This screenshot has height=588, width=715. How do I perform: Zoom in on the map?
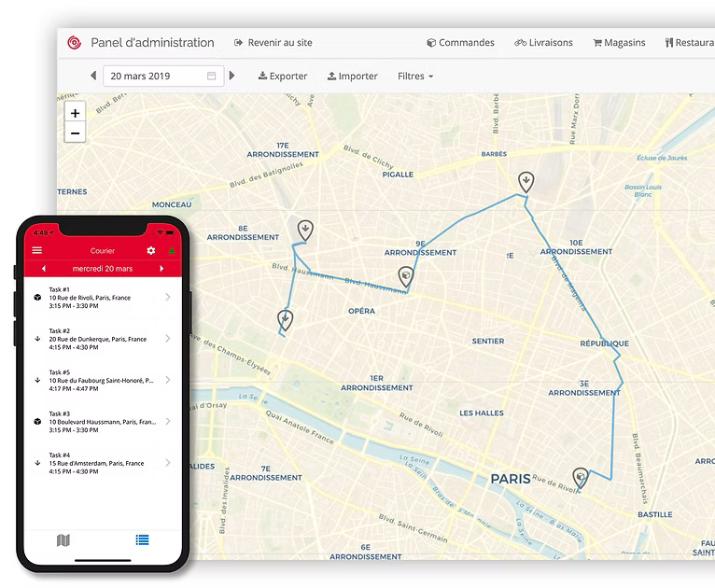(75, 112)
